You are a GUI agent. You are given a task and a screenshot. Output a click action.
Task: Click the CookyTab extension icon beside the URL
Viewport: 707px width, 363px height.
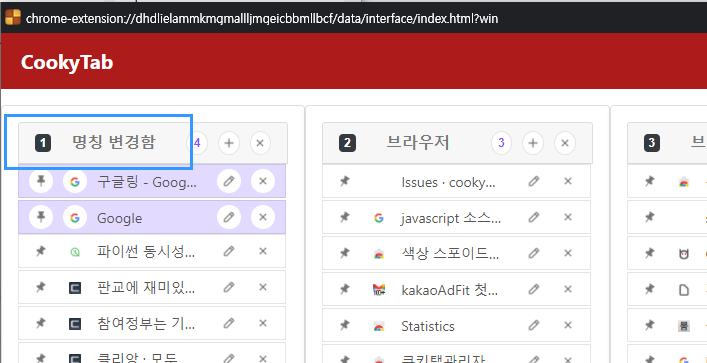(13, 18)
